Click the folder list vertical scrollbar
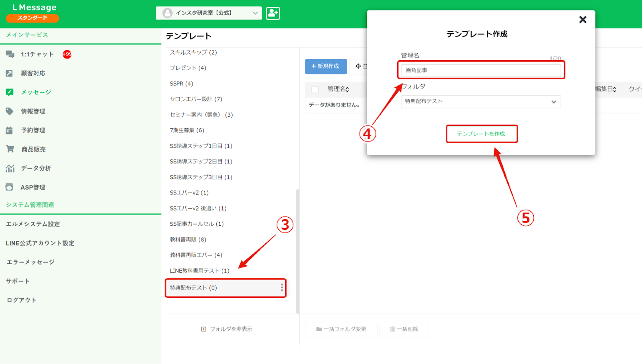The height and width of the screenshot is (364, 642). point(298,251)
